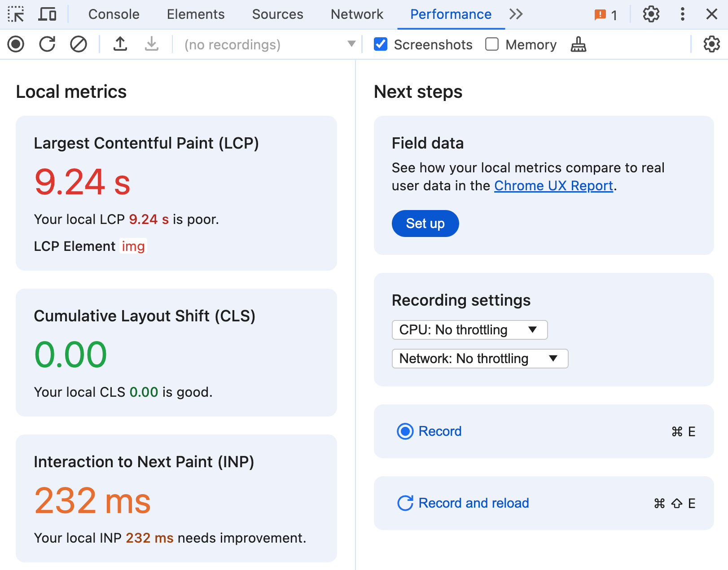Save profile via the download icon
Image resolution: width=728 pixels, height=570 pixels.
click(x=151, y=44)
